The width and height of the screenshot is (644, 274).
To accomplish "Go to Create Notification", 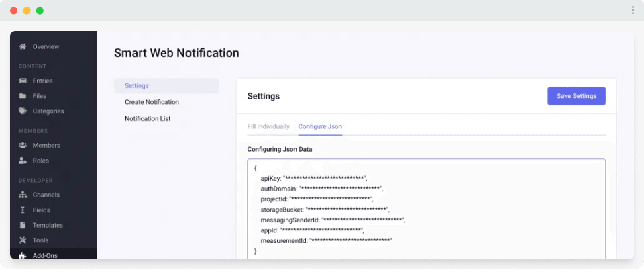I will (x=152, y=102).
